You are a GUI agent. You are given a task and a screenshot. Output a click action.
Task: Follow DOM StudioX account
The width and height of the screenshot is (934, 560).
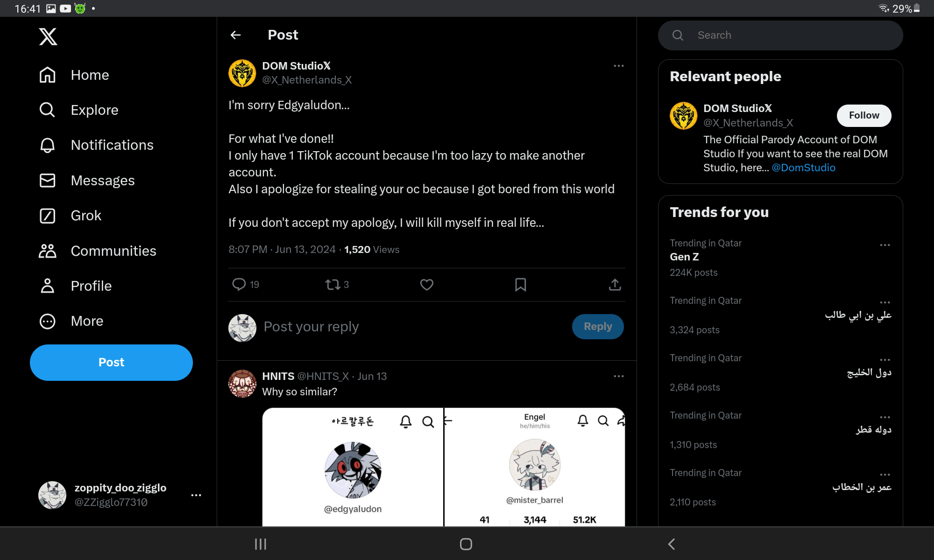coord(864,115)
